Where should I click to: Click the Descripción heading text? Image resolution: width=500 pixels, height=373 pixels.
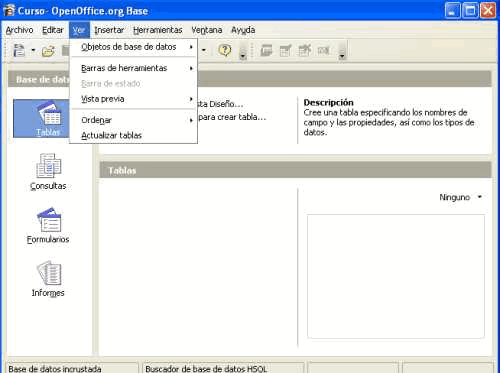click(x=328, y=102)
